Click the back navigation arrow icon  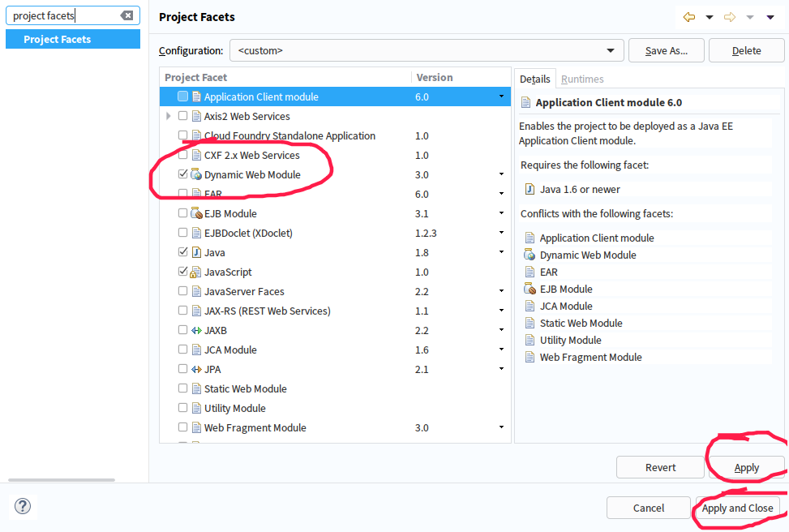pos(689,17)
